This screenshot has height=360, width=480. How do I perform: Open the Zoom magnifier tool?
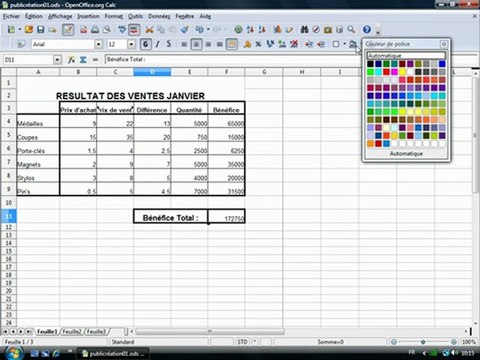351,30
